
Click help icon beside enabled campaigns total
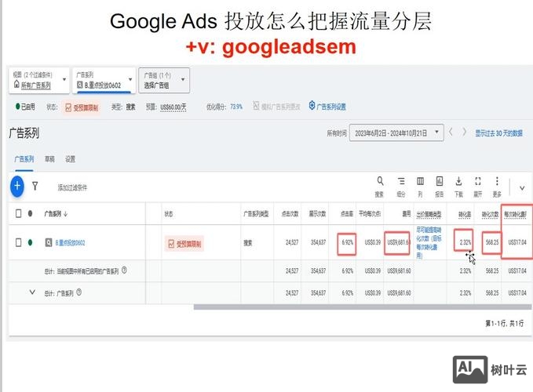(x=124, y=270)
